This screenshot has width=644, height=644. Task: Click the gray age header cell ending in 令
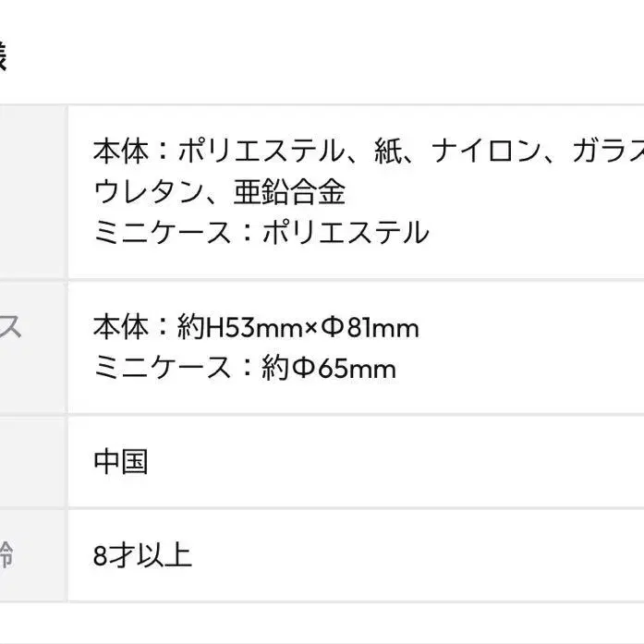(x=33, y=555)
